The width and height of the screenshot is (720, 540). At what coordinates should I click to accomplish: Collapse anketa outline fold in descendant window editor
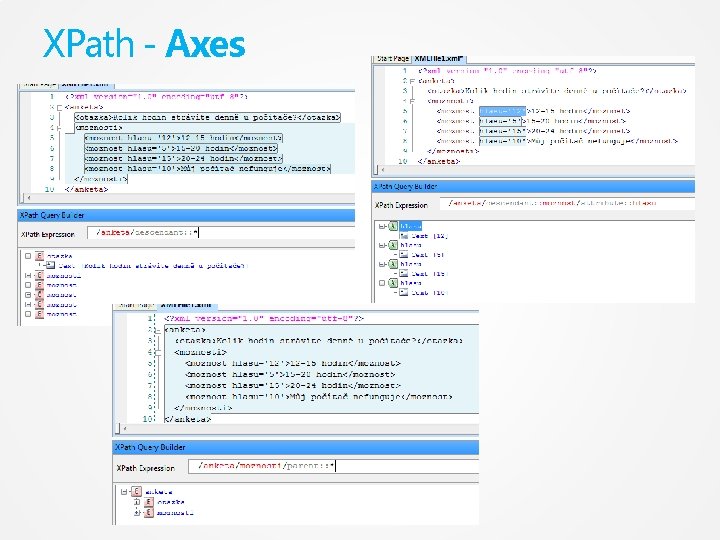(59, 107)
